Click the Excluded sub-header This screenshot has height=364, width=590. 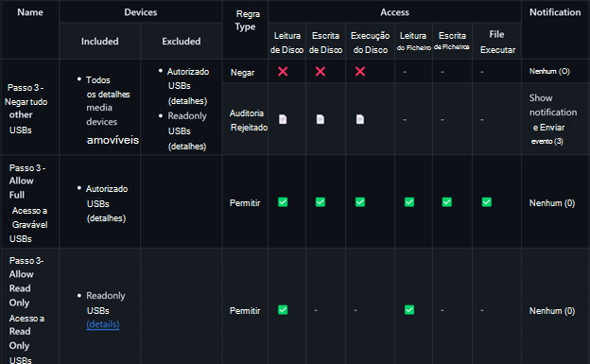pos(181,41)
